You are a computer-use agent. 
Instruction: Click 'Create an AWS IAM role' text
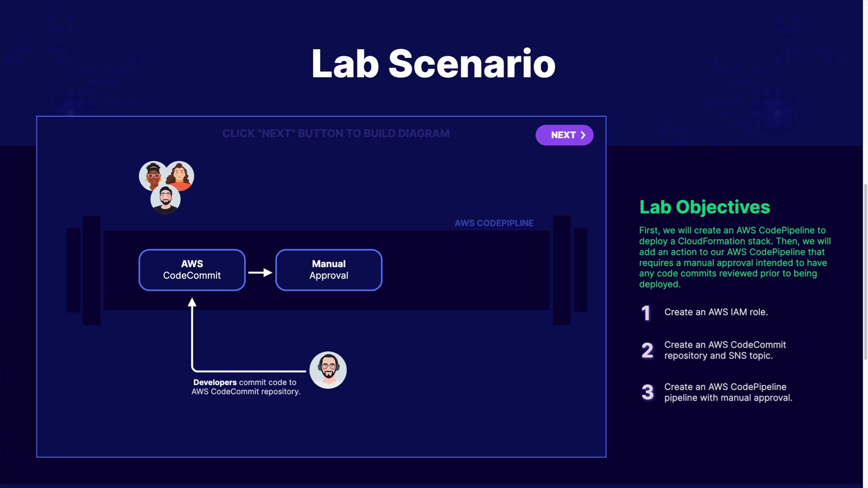pyautogui.click(x=716, y=312)
